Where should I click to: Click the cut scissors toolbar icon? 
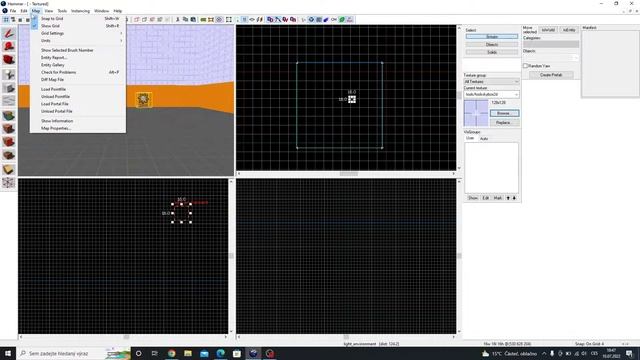(x=178, y=20)
